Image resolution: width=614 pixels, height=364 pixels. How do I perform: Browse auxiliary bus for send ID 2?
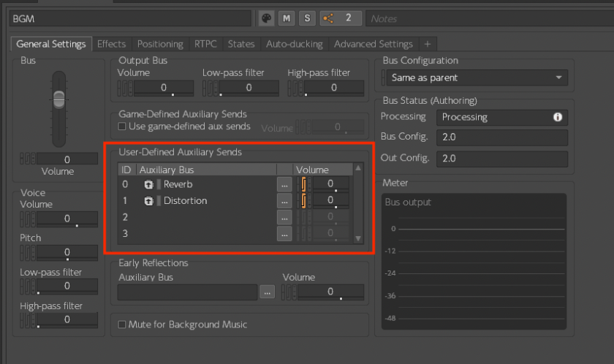(284, 217)
